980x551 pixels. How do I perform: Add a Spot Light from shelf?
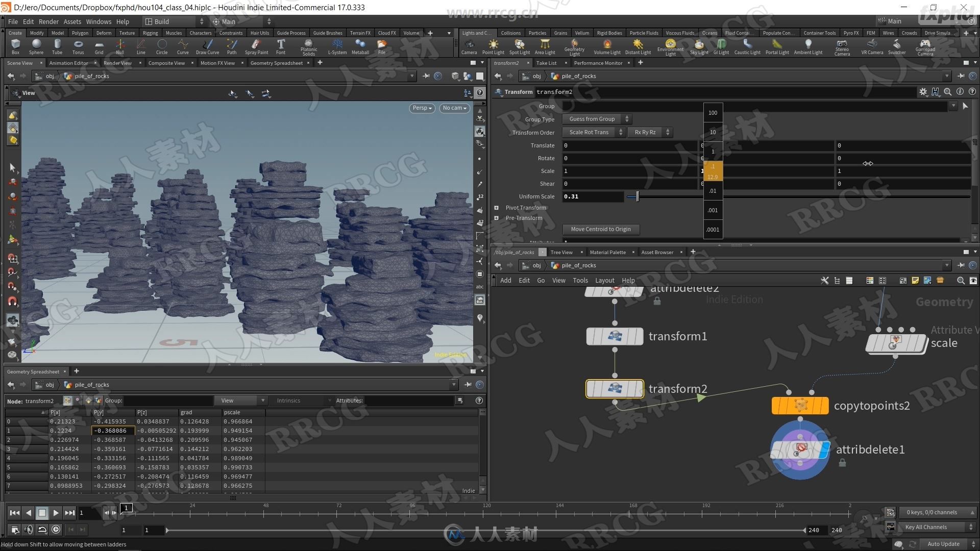click(520, 46)
